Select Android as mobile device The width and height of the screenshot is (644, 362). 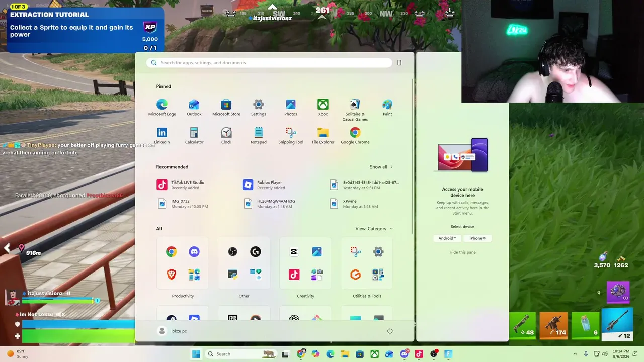(447, 238)
